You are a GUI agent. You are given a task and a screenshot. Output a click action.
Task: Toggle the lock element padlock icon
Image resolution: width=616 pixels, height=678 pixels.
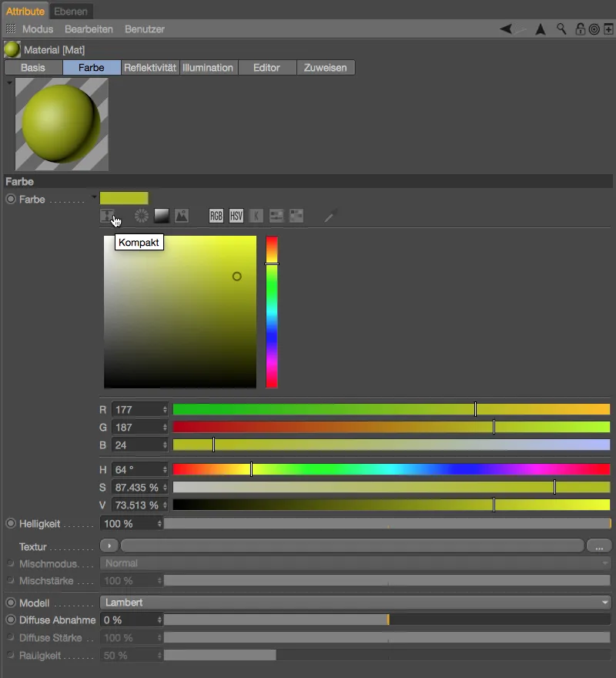tap(580, 29)
